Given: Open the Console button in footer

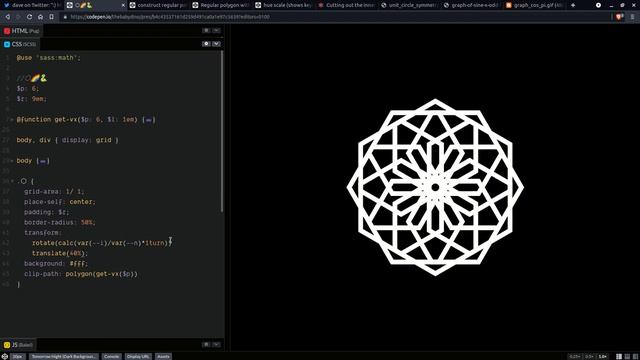Looking at the screenshot, I should pos(111,356).
